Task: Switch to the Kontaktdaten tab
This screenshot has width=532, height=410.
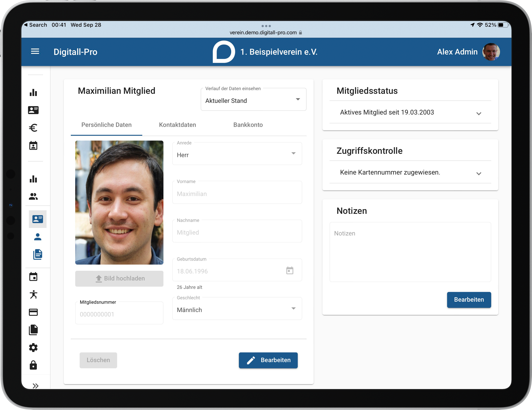Action: (x=177, y=125)
